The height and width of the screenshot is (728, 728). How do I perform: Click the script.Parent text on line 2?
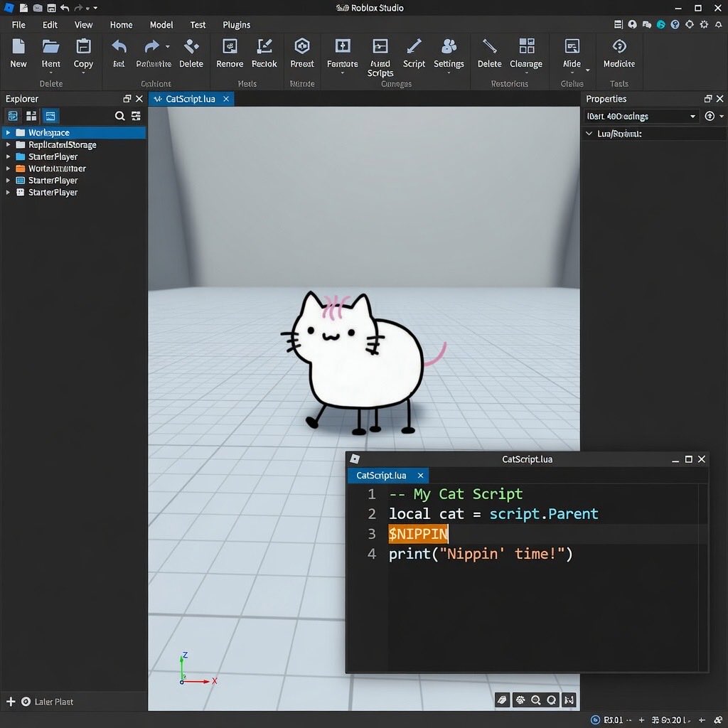[544, 514]
